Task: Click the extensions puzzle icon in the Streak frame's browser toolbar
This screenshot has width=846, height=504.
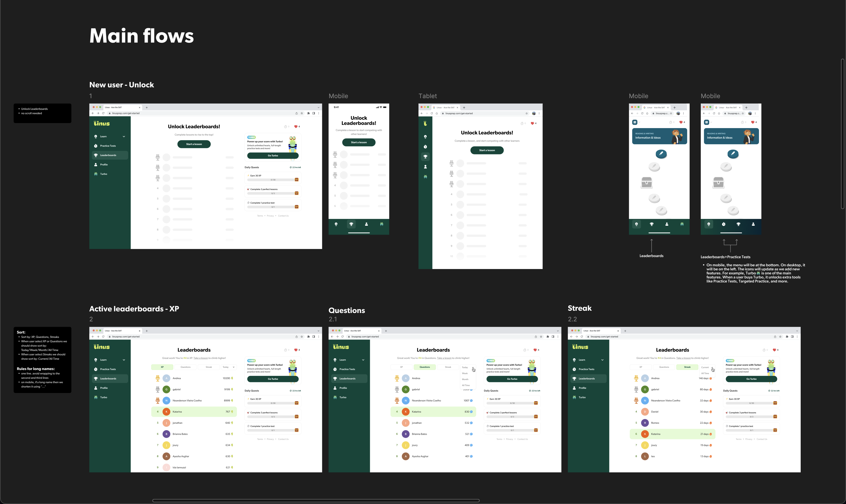Action: [x=787, y=336]
